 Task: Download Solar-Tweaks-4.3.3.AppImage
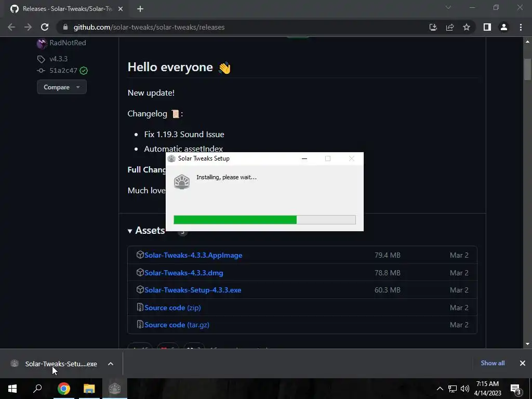click(x=193, y=255)
